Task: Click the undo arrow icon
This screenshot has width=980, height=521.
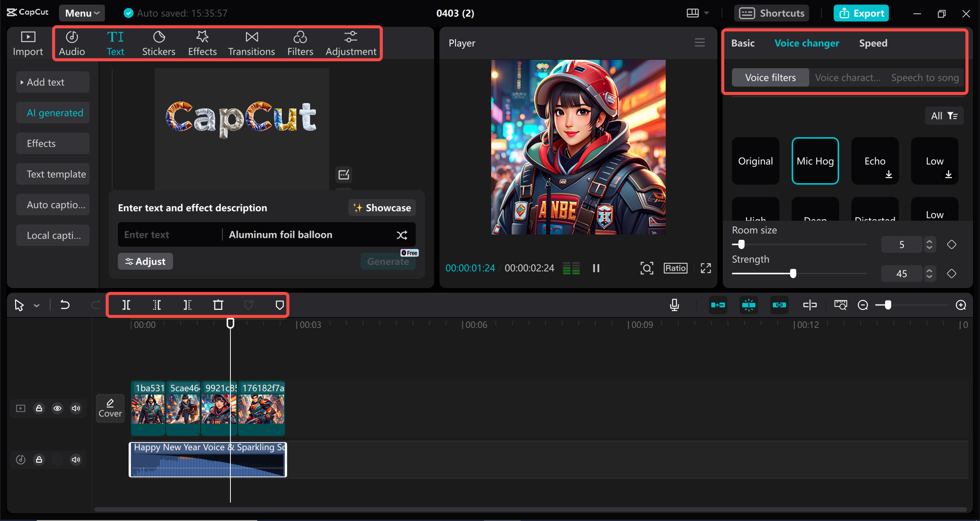Action: [x=65, y=305]
